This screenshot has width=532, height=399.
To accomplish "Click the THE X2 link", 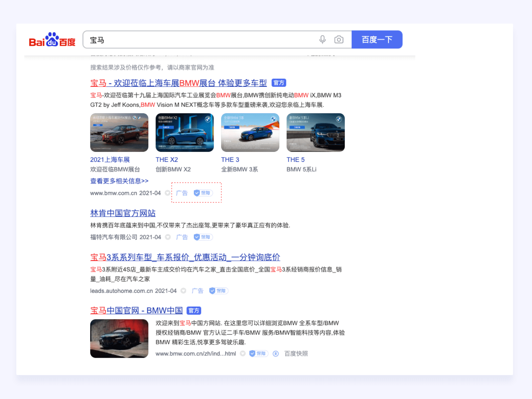I will click(x=167, y=160).
